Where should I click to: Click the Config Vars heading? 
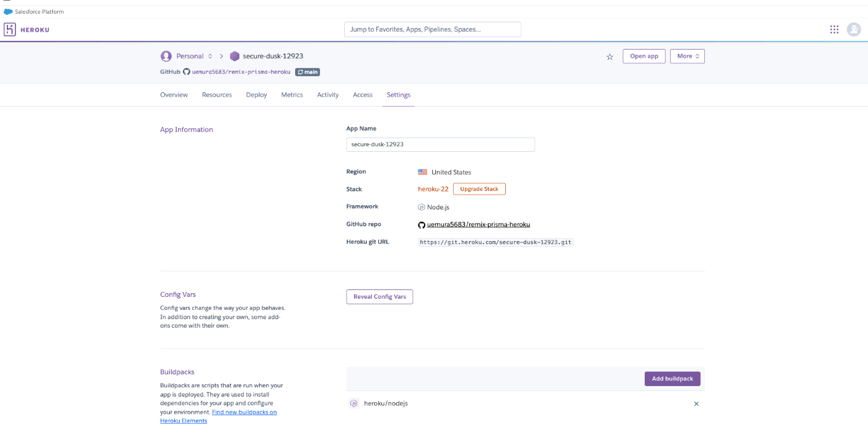point(178,294)
